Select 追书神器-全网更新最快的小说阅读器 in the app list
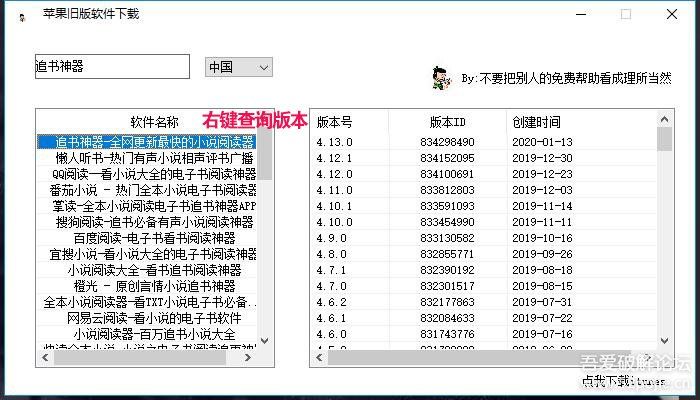 (x=147, y=142)
